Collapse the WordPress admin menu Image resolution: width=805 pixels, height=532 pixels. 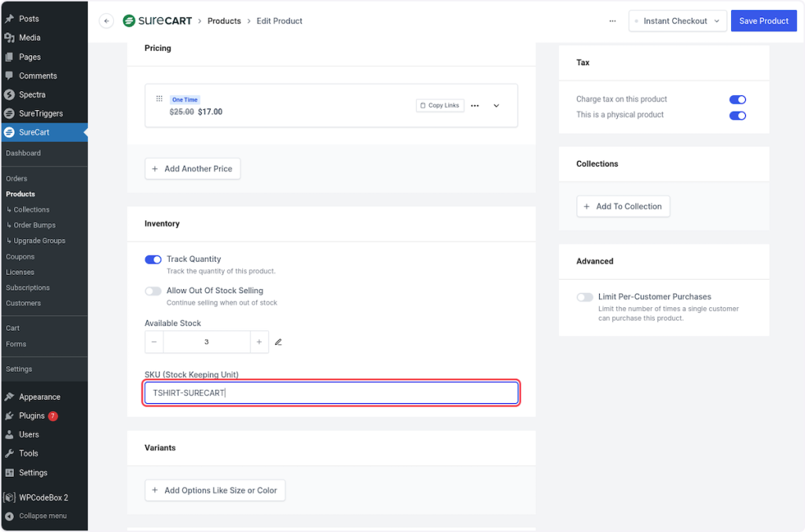point(42,516)
